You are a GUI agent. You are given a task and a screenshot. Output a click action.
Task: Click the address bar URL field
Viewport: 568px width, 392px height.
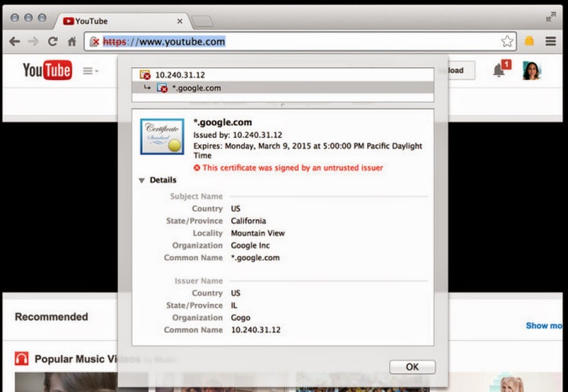[x=301, y=41]
